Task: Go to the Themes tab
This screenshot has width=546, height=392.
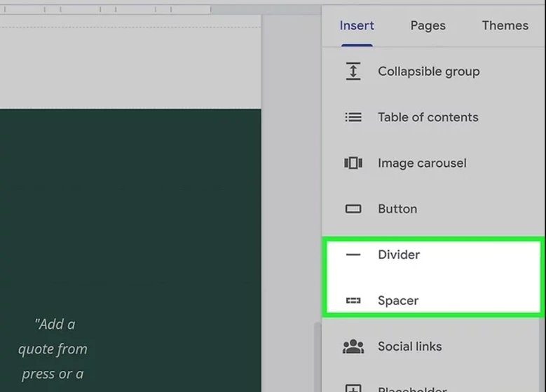Action: coord(505,26)
